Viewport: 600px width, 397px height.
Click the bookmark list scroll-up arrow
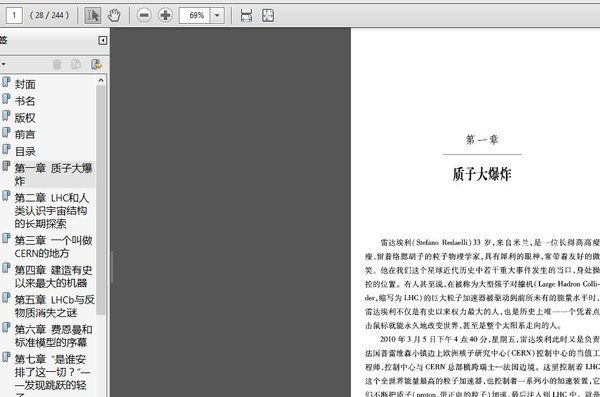101,80
